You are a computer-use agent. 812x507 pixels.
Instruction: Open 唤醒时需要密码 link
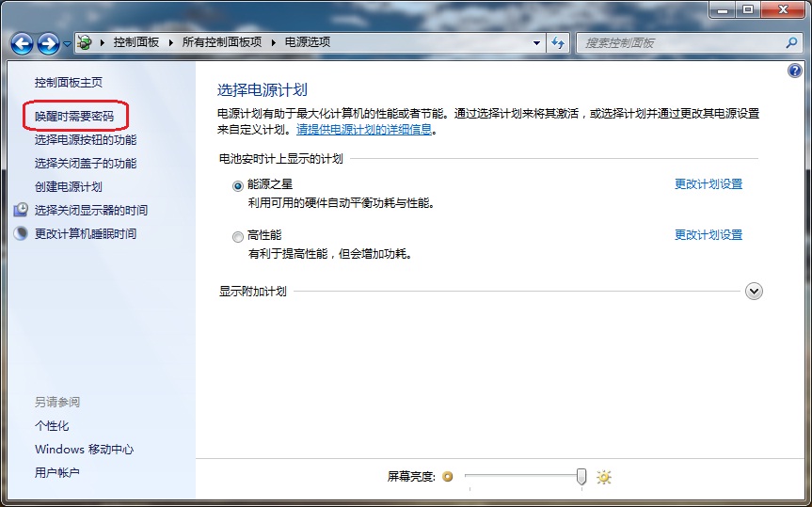click(74, 116)
